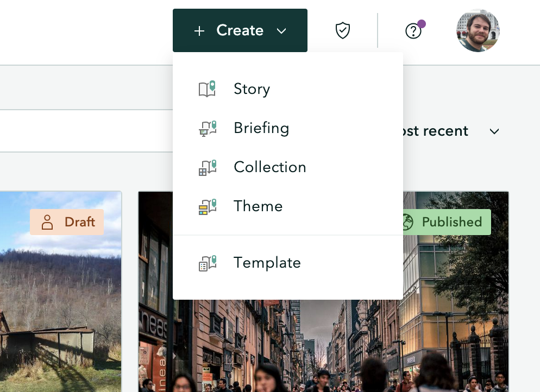The height and width of the screenshot is (392, 540).
Task: Click the Briefing icon
Action: click(207, 128)
